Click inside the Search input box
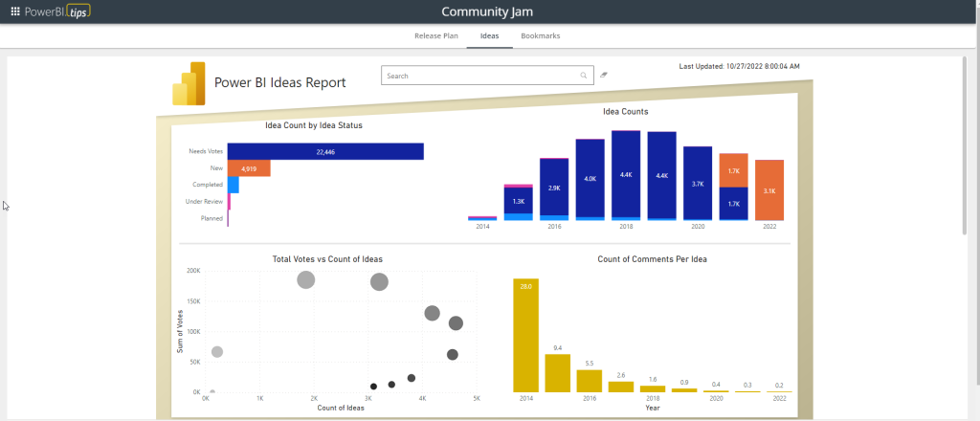The height and width of the screenshot is (421, 980). pos(479,76)
